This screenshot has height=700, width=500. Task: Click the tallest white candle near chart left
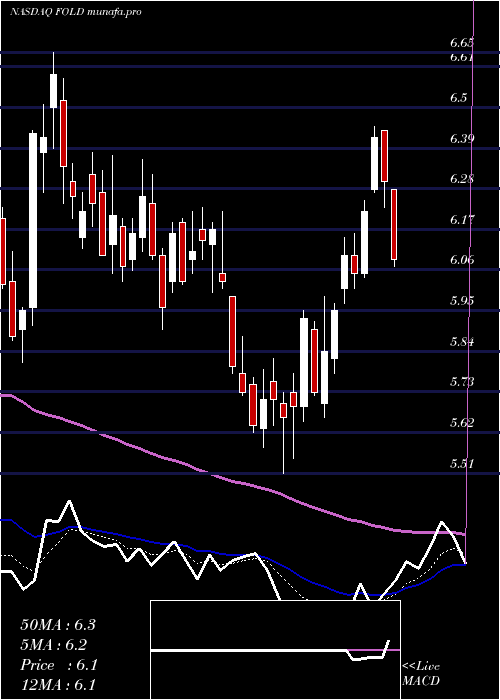pos(33,221)
